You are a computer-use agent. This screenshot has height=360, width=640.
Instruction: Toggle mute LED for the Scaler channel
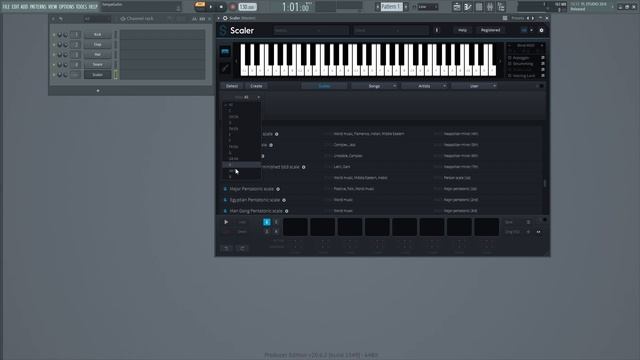point(54,75)
